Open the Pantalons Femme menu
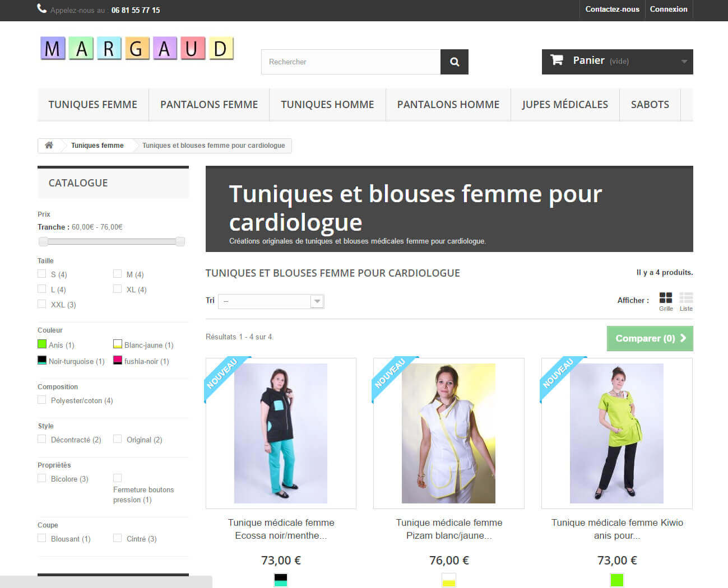 [209, 105]
